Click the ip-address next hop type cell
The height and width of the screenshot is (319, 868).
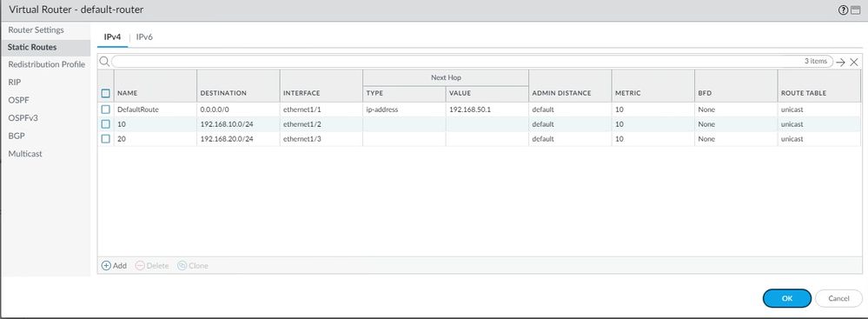pos(382,110)
